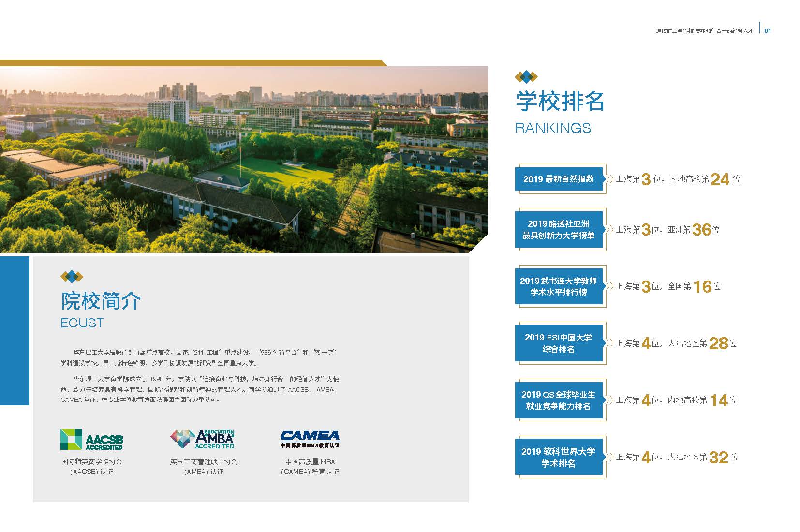The image size is (800, 532).
Task: Click the 学校排名 heading
Action: tap(560, 102)
